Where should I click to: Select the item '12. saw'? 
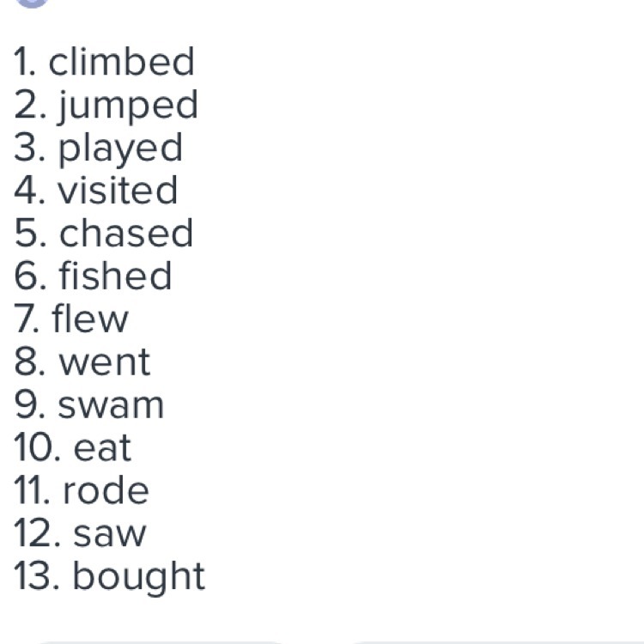pyautogui.click(x=81, y=534)
